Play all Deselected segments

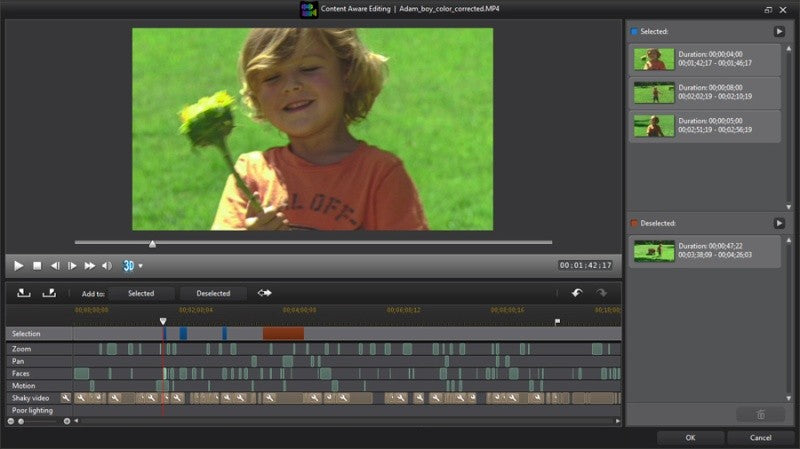[779, 223]
